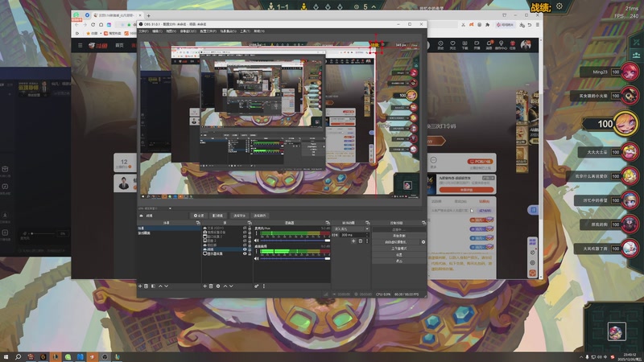644x362 pixels.
Task: Delete the selected scene using the Scenes panel trash icon
Action: point(146,286)
